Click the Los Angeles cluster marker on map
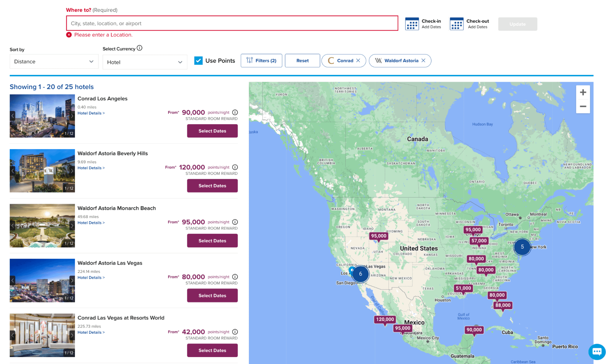606x364 pixels. tap(360, 274)
